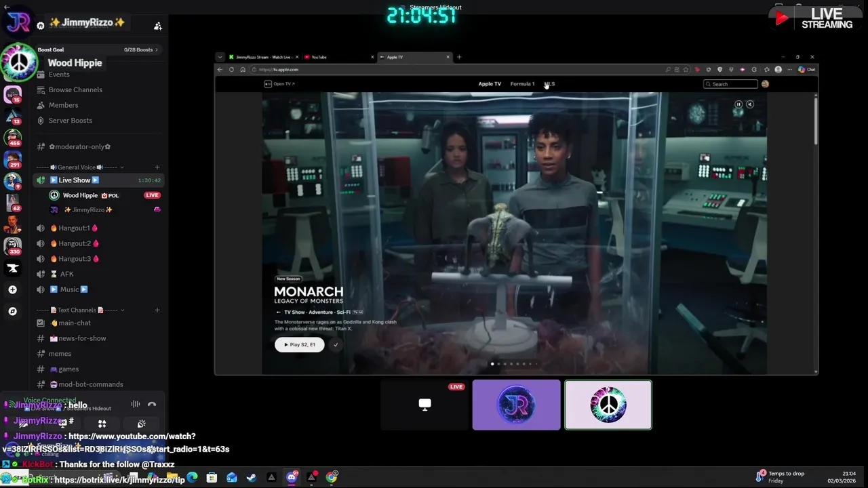
Task: Open Discover servers compass icon
Action: [12, 311]
